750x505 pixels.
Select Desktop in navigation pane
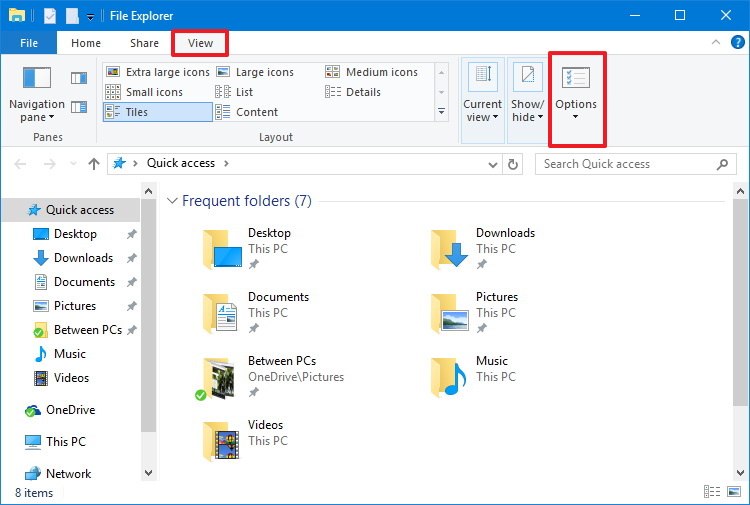[x=75, y=234]
